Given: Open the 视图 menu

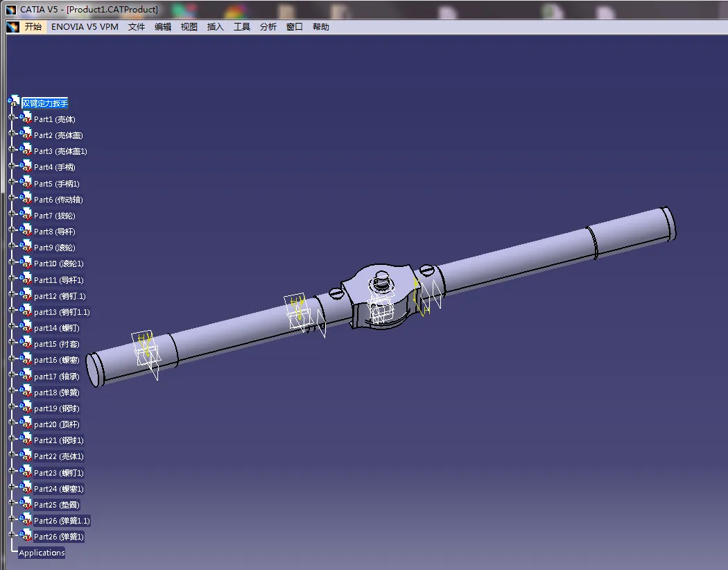Looking at the screenshot, I should (x=189, y=27).
